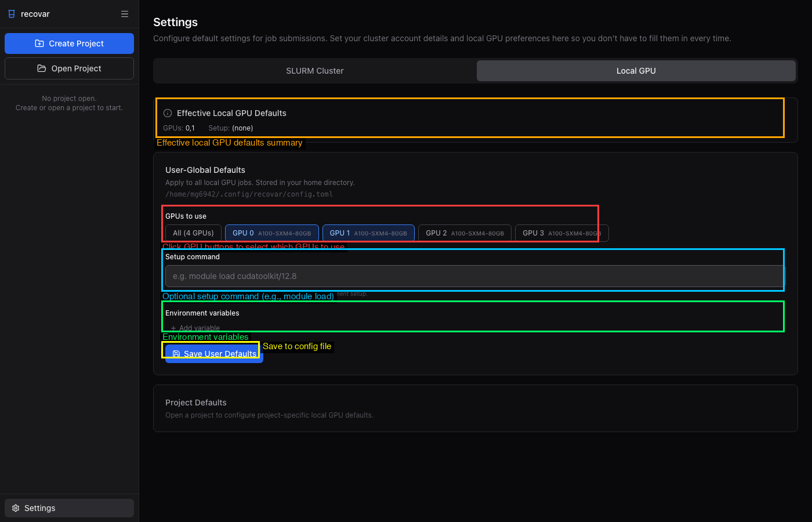Switch to the SLURM Cluster tab

[315, 71]
